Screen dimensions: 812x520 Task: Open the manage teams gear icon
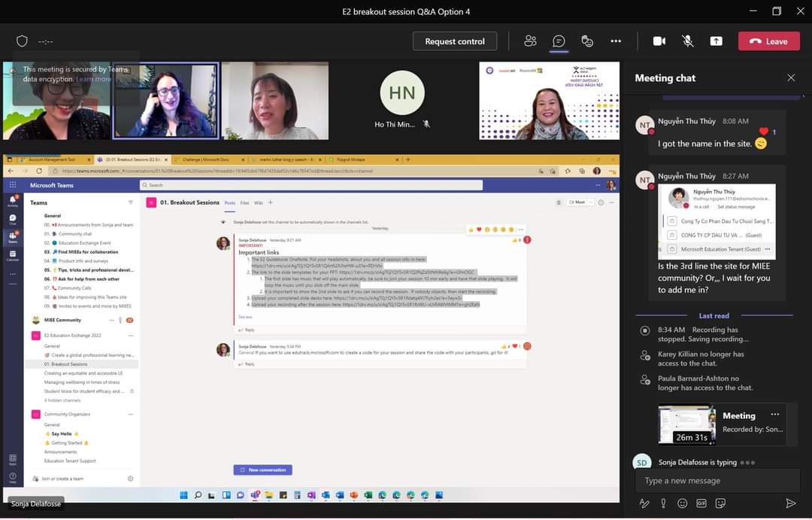(x=131, y=479)
